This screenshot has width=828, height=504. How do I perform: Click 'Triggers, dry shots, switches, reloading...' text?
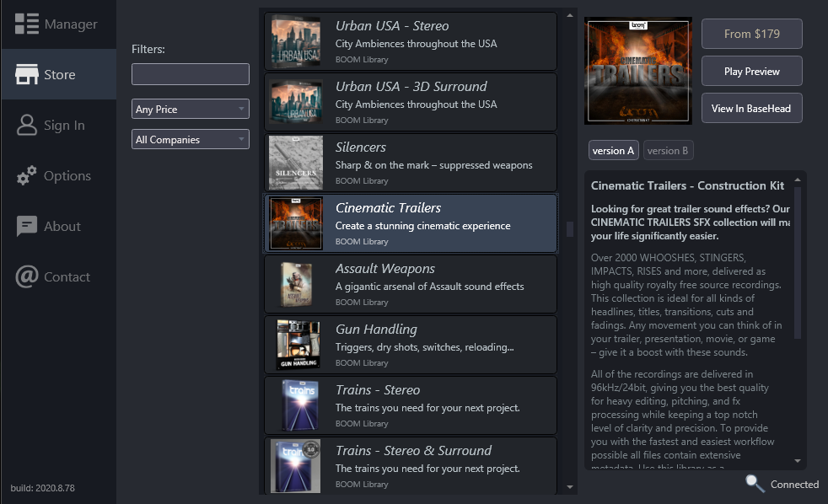pos(425,347)
